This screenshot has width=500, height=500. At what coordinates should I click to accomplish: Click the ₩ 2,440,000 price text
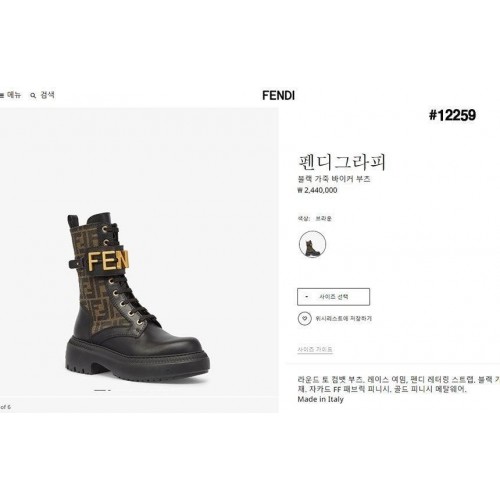click(317, 190)
